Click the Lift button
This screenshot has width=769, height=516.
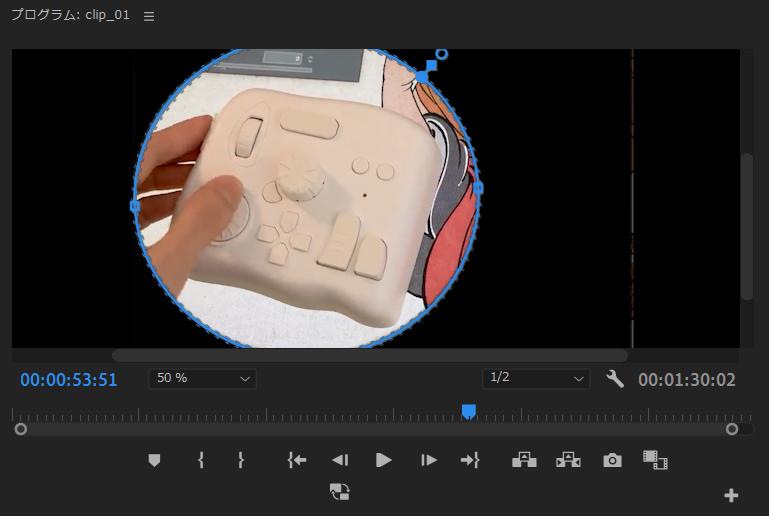pyautogui.click(x=524, y=460)
